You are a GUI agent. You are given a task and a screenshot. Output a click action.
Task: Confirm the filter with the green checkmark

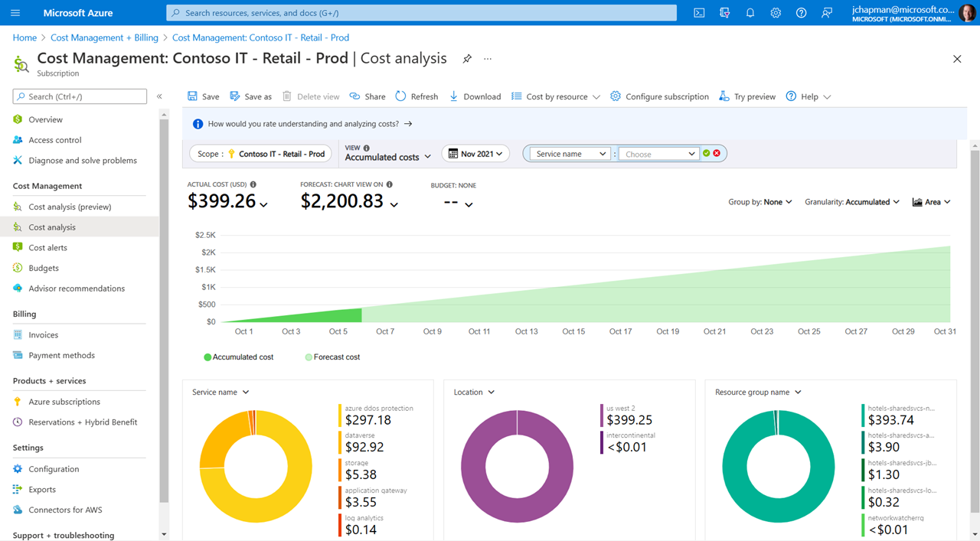(x=706, y=153)
